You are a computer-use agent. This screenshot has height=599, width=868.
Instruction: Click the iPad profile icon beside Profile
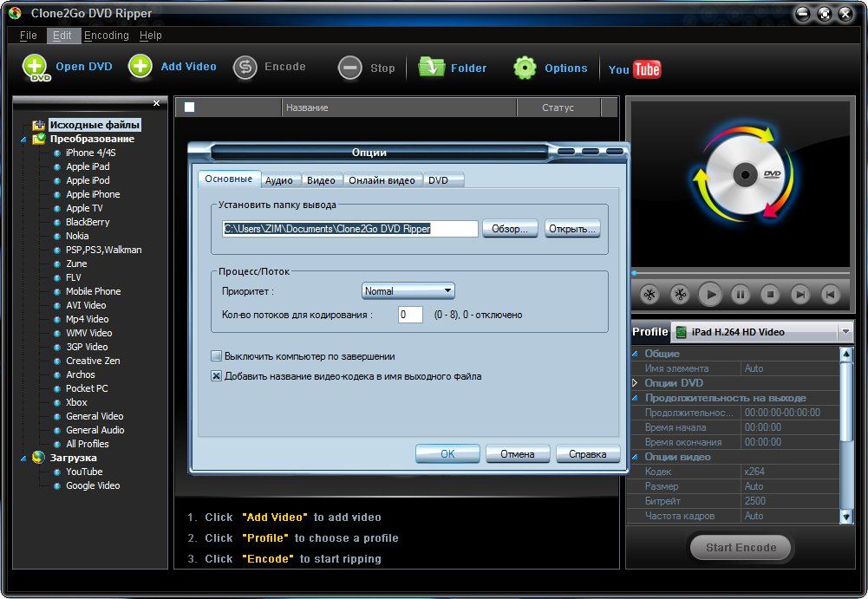tap(682, 332)
